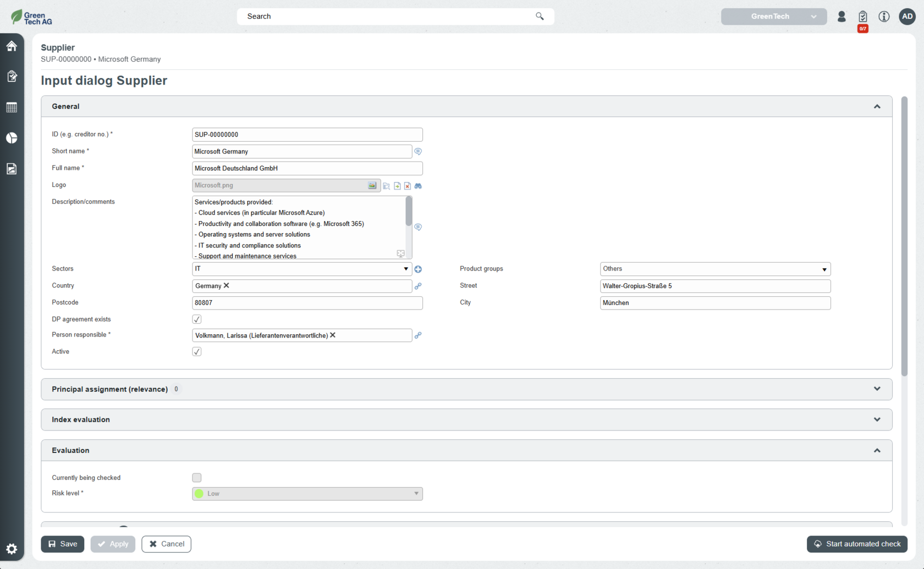Screen dimensions: 924x569
Task: Uncheck the DP agreement exists checkbox
Action: (x=197, y=319)
